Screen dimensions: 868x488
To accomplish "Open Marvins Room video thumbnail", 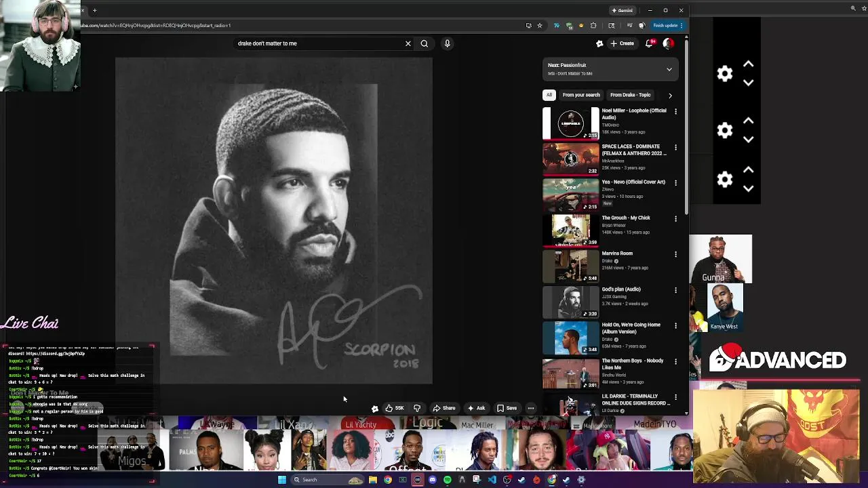I will coord(570,266).
